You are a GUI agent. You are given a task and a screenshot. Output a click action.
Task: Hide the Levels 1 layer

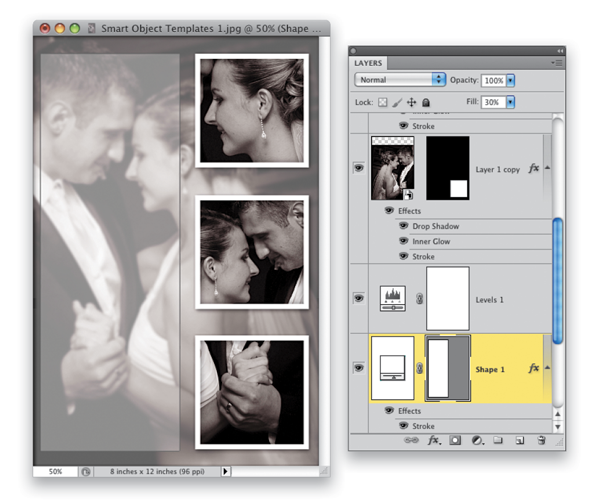pos(359,298)
